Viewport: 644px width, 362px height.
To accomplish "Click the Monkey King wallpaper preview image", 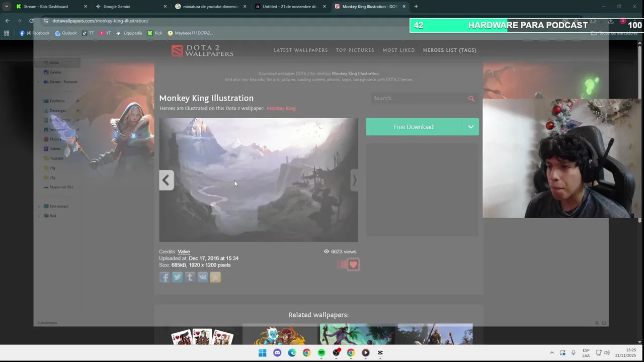I will pyautogui.click(x=259, y=180).
